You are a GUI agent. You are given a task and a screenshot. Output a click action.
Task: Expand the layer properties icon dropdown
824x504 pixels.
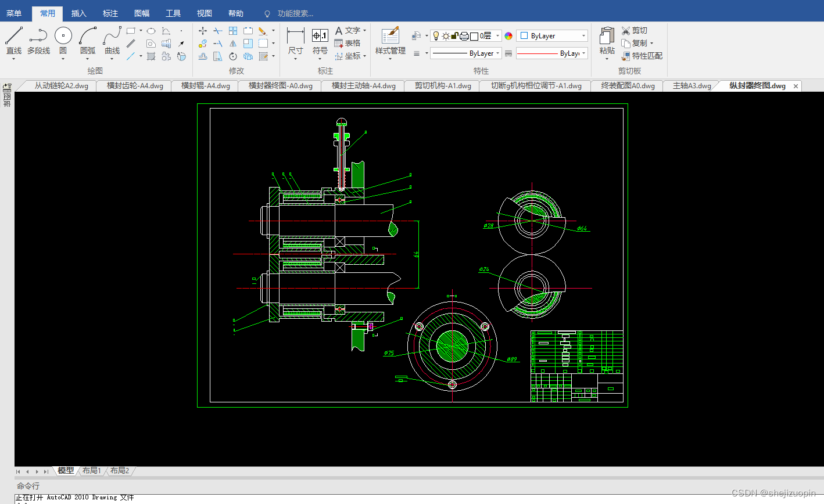pos(427,36)
